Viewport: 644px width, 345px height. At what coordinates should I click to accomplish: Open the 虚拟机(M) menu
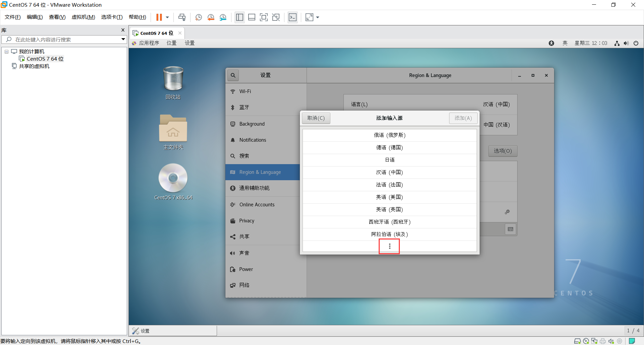click(83, 17)
